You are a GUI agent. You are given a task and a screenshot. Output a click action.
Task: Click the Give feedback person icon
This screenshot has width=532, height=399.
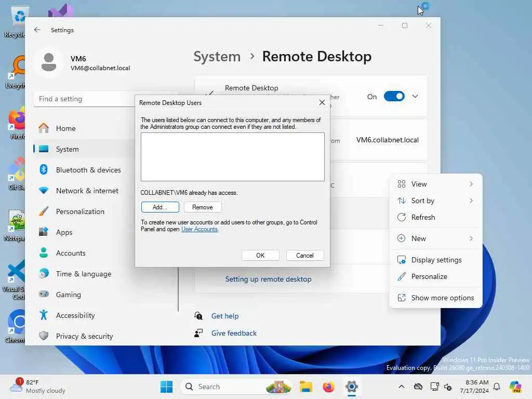[x=198, y=333]
